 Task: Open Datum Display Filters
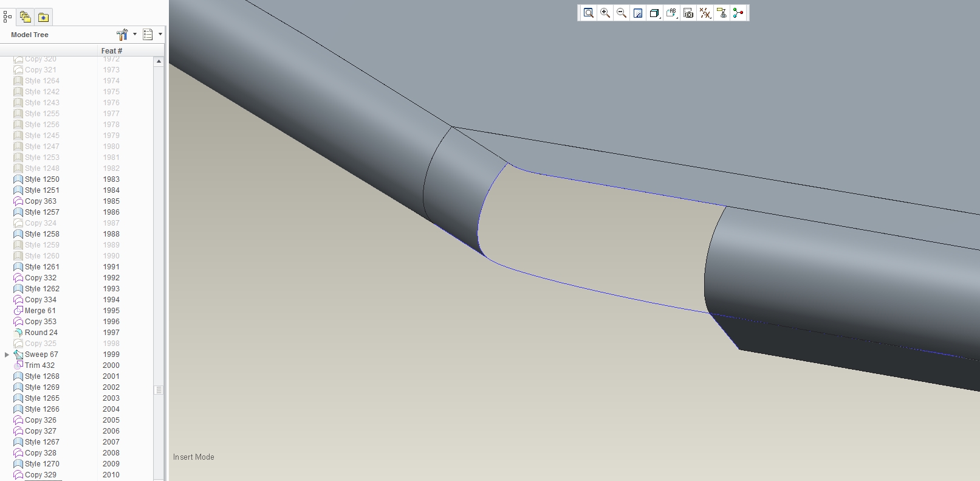click(705, 13)
